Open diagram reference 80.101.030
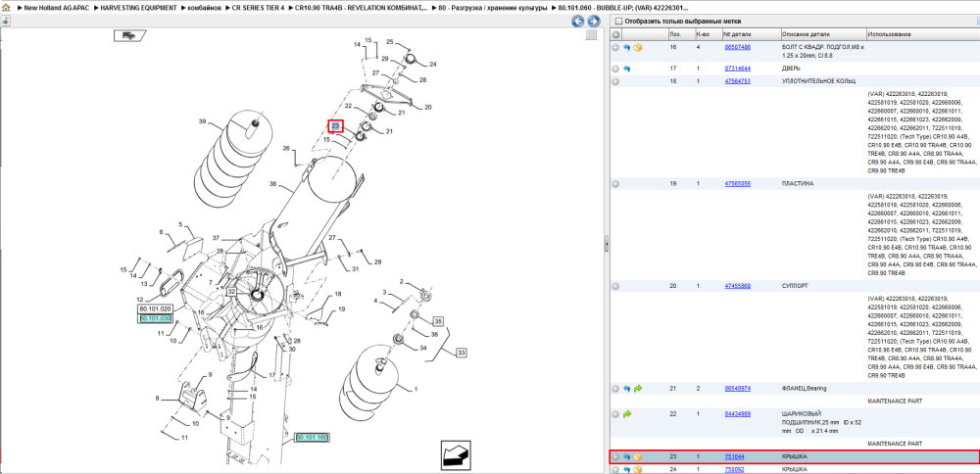Image resolution: width=980 pixels, height=474 pixels. (x=155, y=318)
